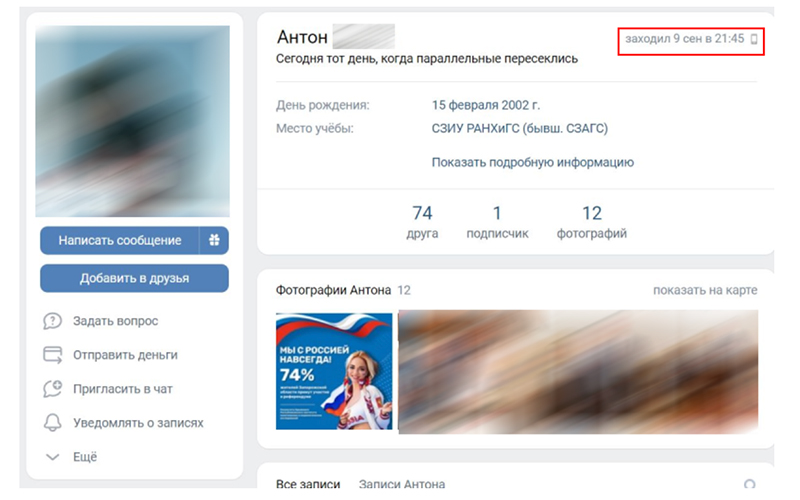Screen dimensions: 800x500
Task: Select Пригласить в чат menu item
Action: 122,389
